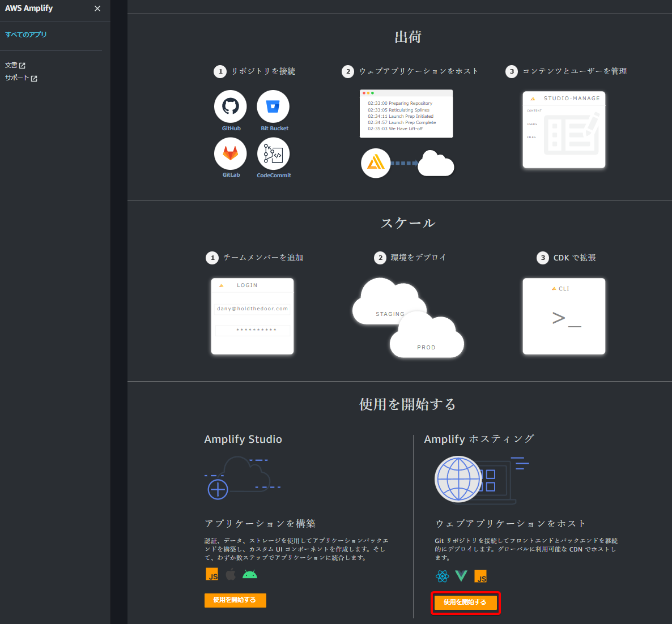Open すべてのアプリ in the sidebar
Viewport: 672px width, 624px height.
[25, 35]
